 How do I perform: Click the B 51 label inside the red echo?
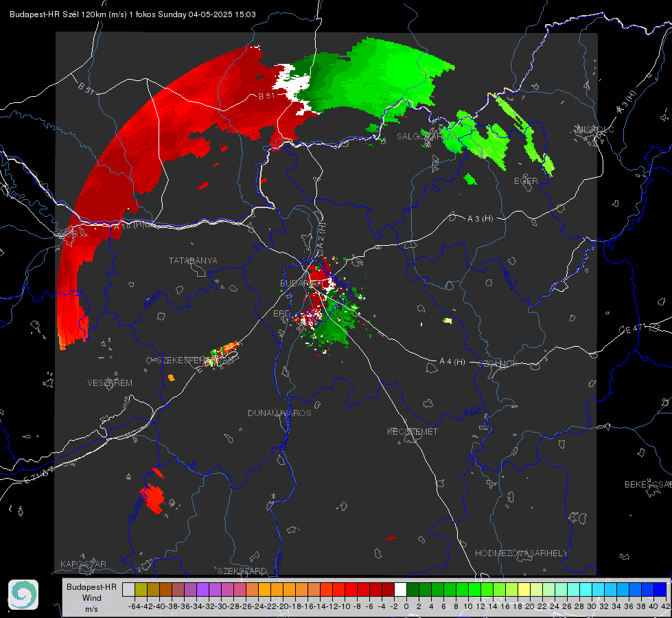pyautogui.click(x=266, y=96)
